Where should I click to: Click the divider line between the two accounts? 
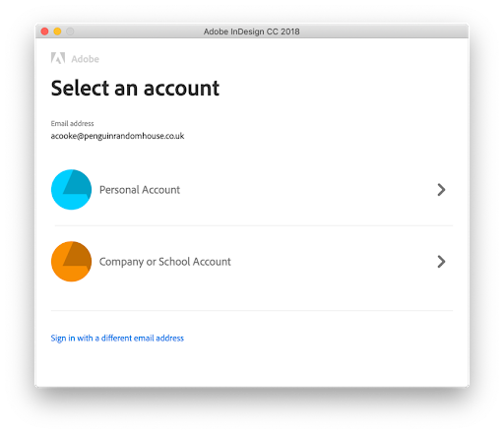tap(254, 225)
